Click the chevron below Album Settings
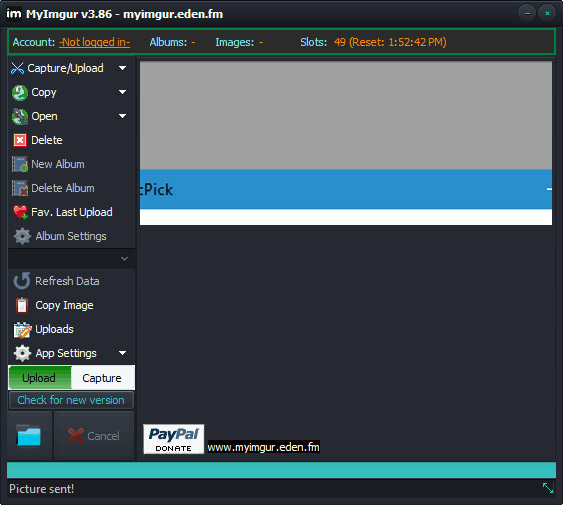Viewport: 563px width, 505px height. 124,259
